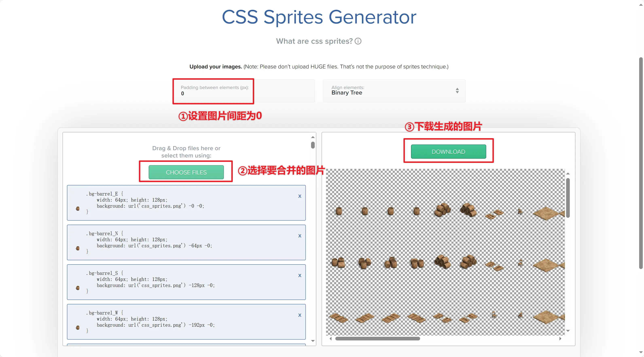Click the sprite preview's horizontal scrollbar thumb
Image resolution: width=644 pixels, height=357 pixels.
[x=377, y=339]
